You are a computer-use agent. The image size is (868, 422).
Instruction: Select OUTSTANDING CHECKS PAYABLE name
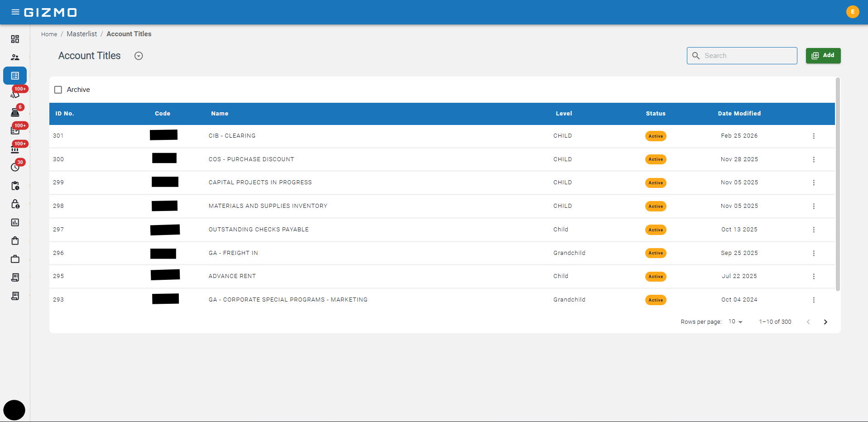[259, 230]
